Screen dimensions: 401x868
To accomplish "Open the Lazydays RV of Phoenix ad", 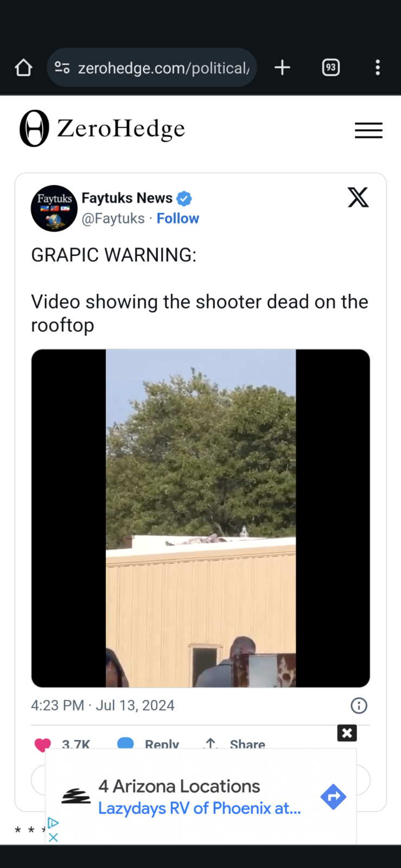I will [x=199, y=808].
